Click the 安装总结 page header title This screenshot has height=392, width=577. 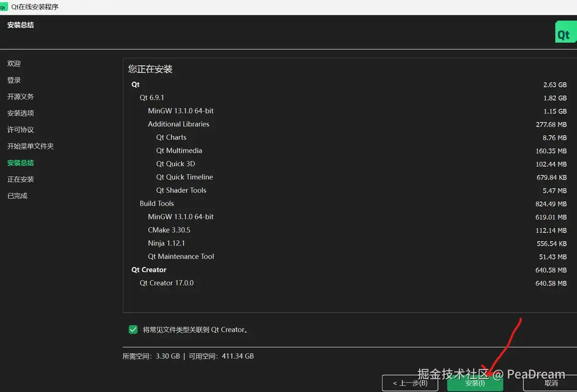point(21,25)
